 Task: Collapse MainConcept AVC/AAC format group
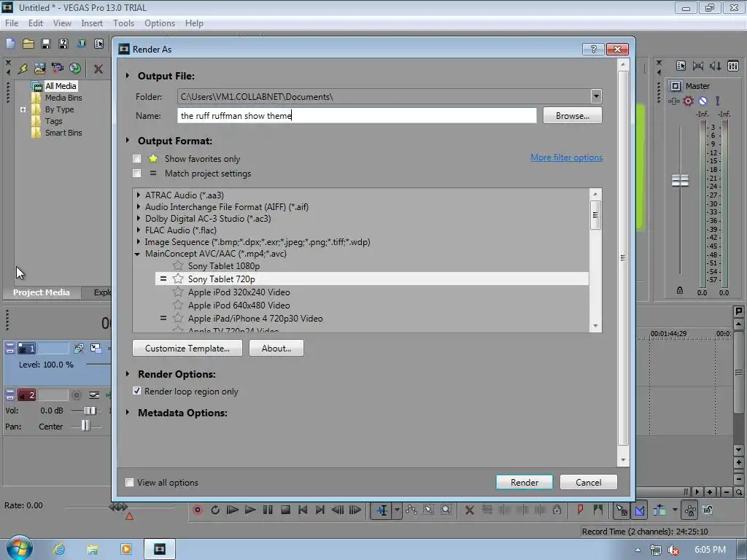pyautogui.click(x=138, y=254)
